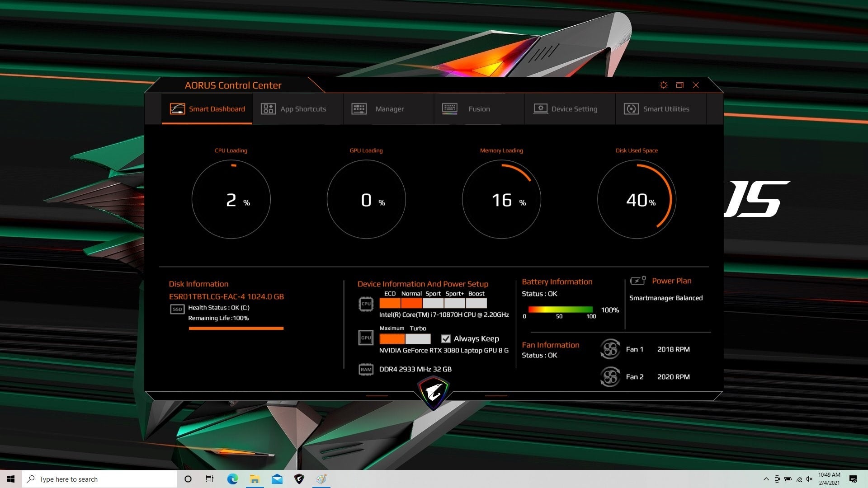Select Sport CPU power mode

[x=433, y=303]
